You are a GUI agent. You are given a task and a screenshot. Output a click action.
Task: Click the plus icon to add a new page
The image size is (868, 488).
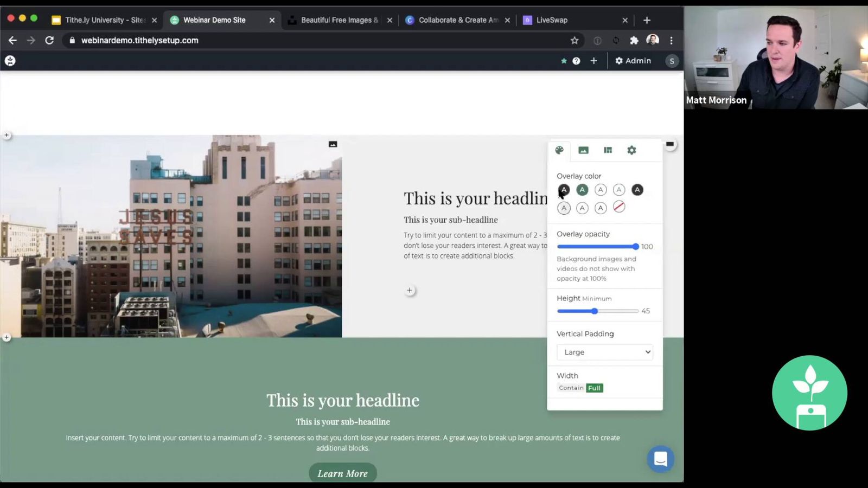coord(593,61)
